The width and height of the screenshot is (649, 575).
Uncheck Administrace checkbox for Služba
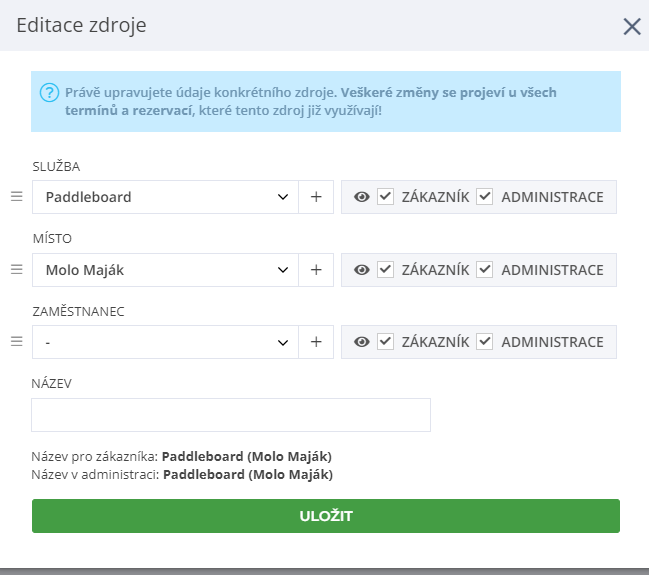485,197
